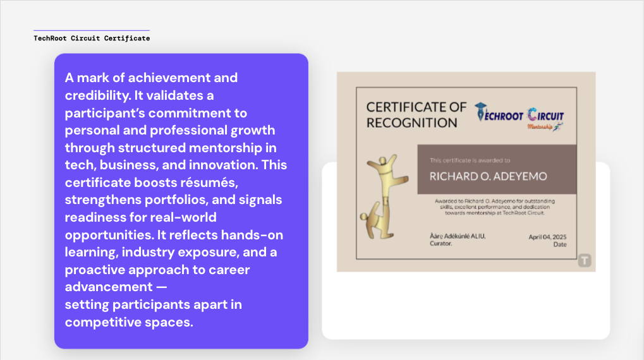Click the gold figures trophy graphic
Viewport: 644px width, 360px height.
click(x=384, y=197)
